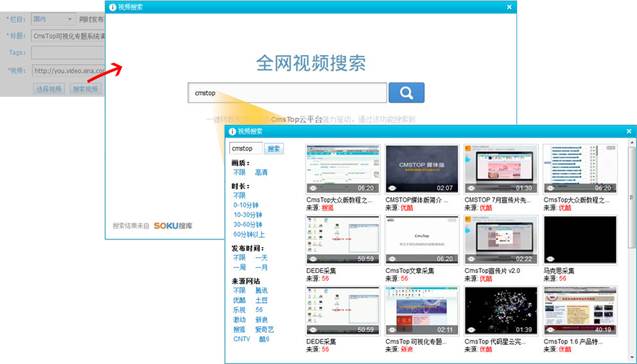Choose 56 in the 来源网站 filter list
Image resolution: width=637 pixels, height=364 pixels.
coord(259,310)
